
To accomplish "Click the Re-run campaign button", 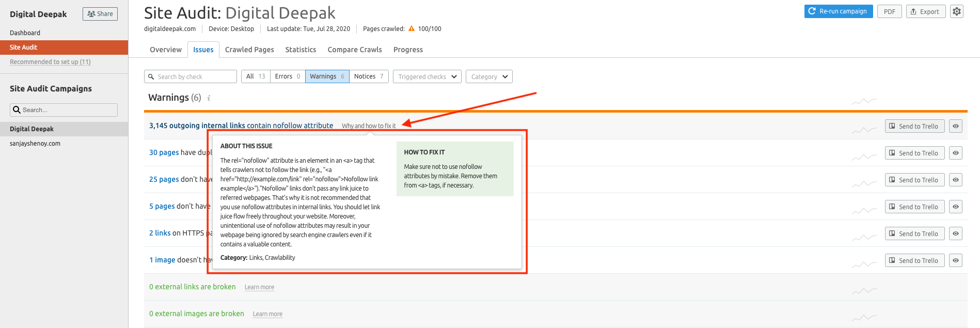I will pos(839,11).
